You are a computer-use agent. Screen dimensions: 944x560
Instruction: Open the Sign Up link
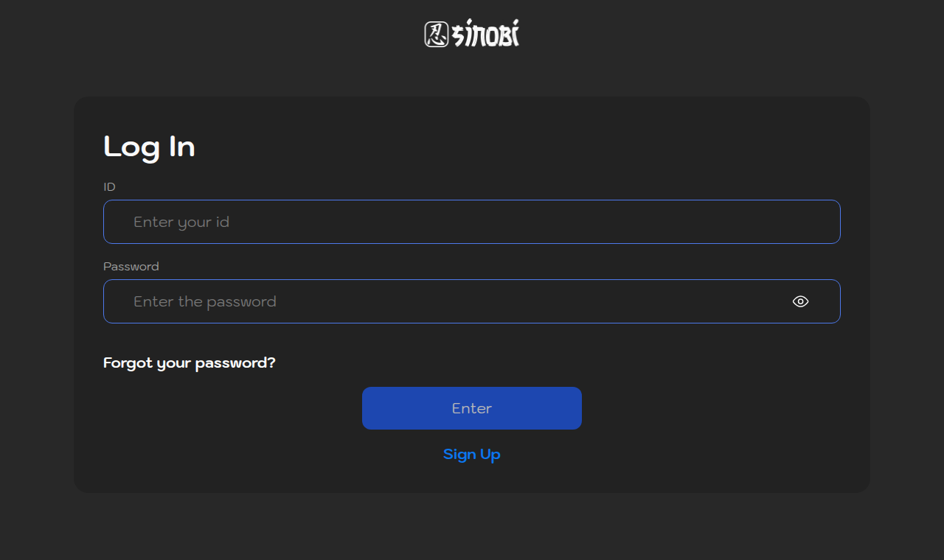(x=472, y=455)
